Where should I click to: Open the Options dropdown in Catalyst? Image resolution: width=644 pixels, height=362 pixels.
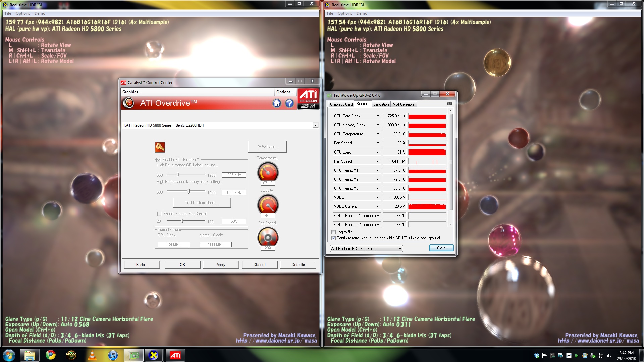tap(285, 92)
